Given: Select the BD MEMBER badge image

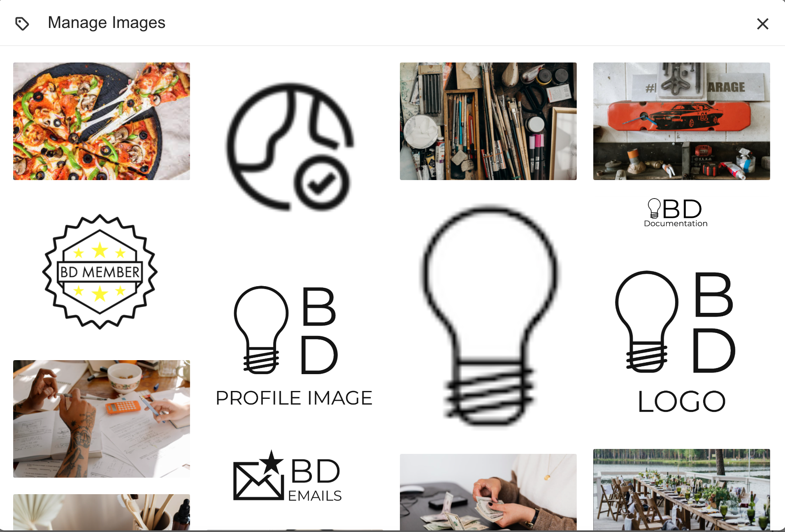Looking at the screenshot, I should click(x=100, y=272).
